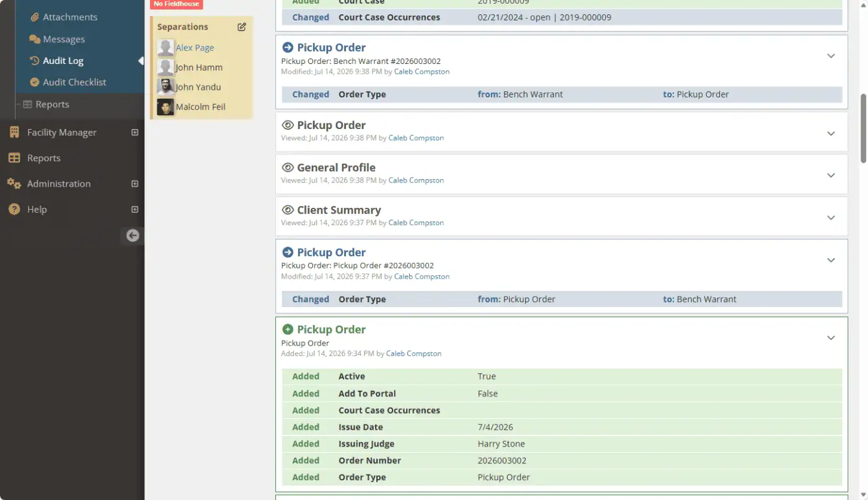Click the history clock icon beside Audit Log
Screen dimensions: 868x500
[x=35, y=61]
